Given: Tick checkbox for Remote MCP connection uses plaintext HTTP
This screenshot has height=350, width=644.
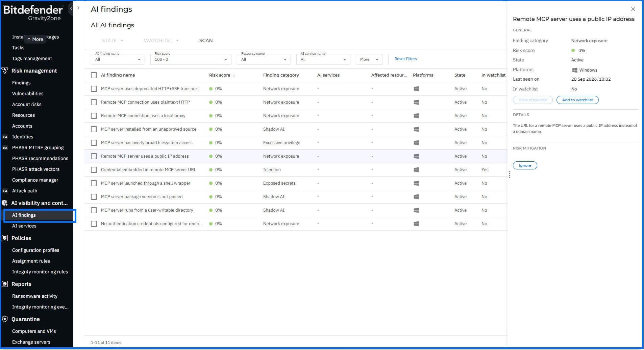Looking at the screenshot, I should (94, 102).
